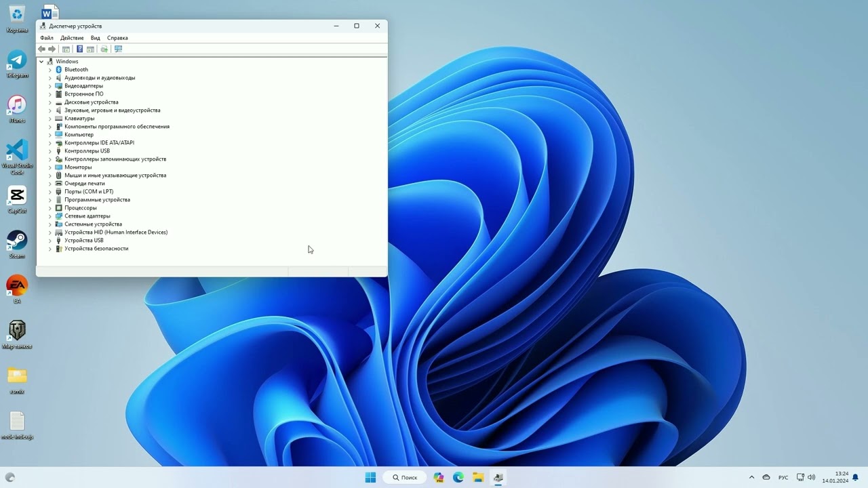Viewport: 868px width, 488px height.
Task: Select the Процессоры tree item
Action: click(x=81, y=208)
